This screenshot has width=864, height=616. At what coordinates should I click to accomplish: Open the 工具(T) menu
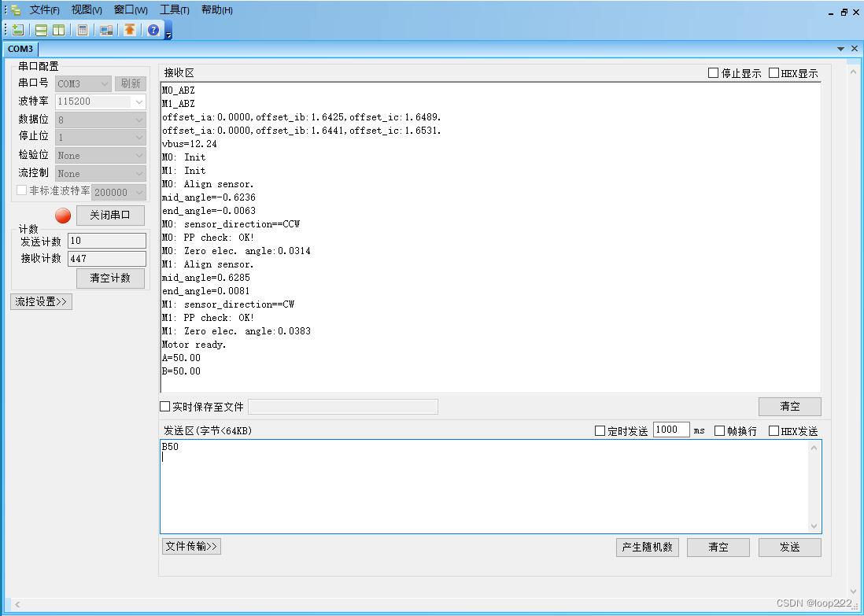(x=174, y=10)
